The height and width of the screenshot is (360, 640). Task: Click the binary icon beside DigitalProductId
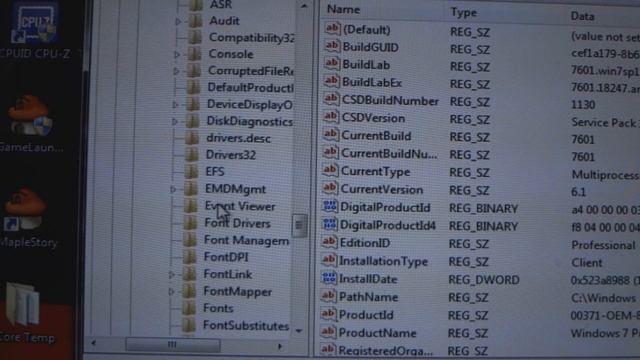(x=329, y=207)
